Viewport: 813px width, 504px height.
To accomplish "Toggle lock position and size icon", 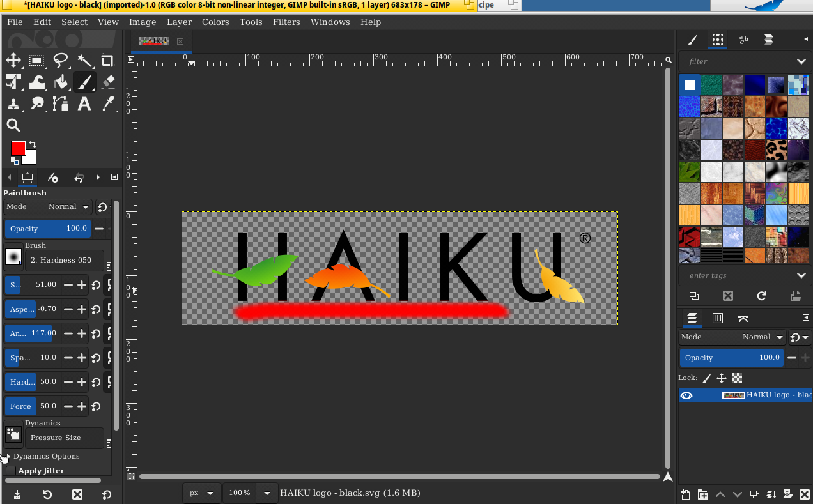I will click(x=722, y=378).
